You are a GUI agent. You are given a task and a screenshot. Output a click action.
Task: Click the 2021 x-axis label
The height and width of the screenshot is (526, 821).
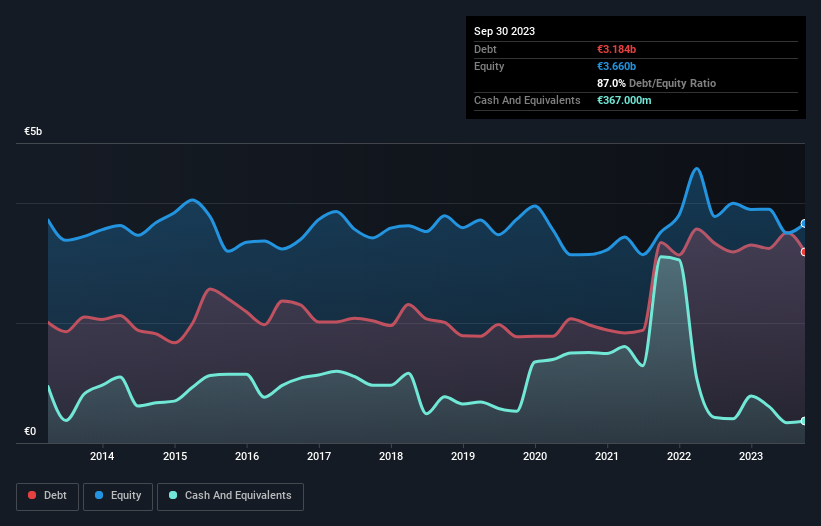point(607,456)
